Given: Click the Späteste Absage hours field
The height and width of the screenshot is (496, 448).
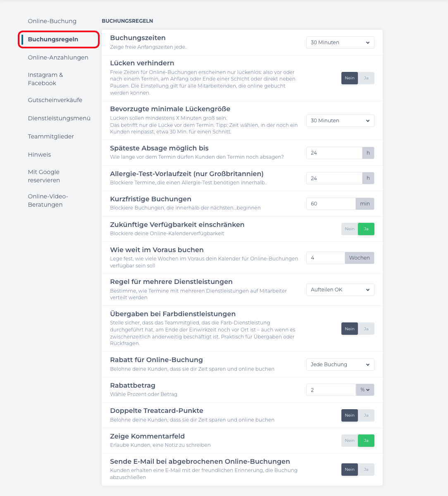Looking at the screenshot, I should 334,153.
